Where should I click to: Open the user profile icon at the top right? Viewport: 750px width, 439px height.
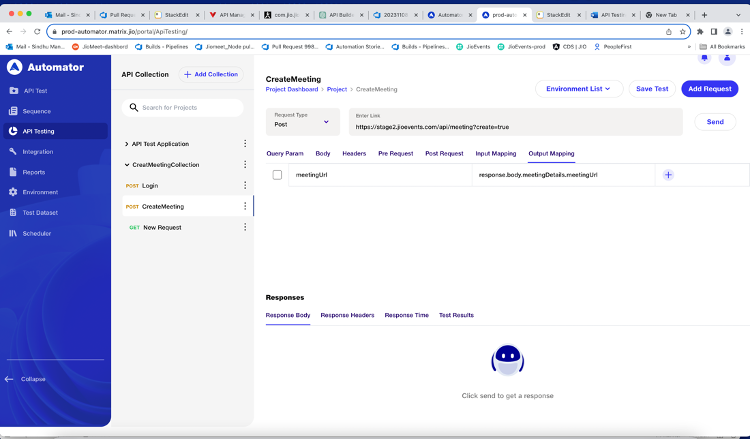[x=727, y=58]
